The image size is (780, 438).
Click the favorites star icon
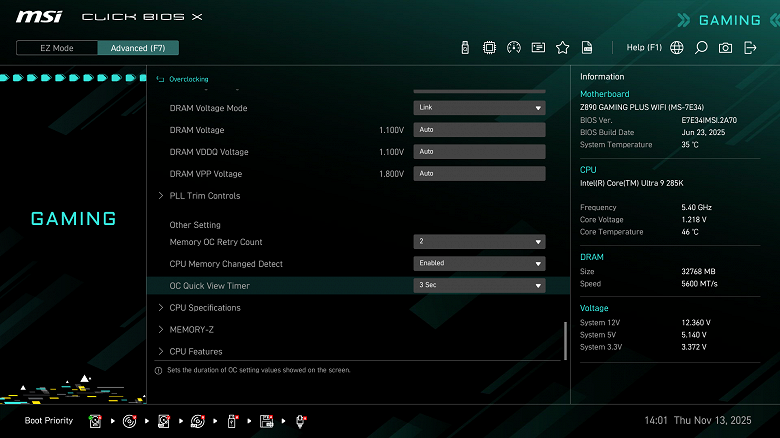pos(563,48)
